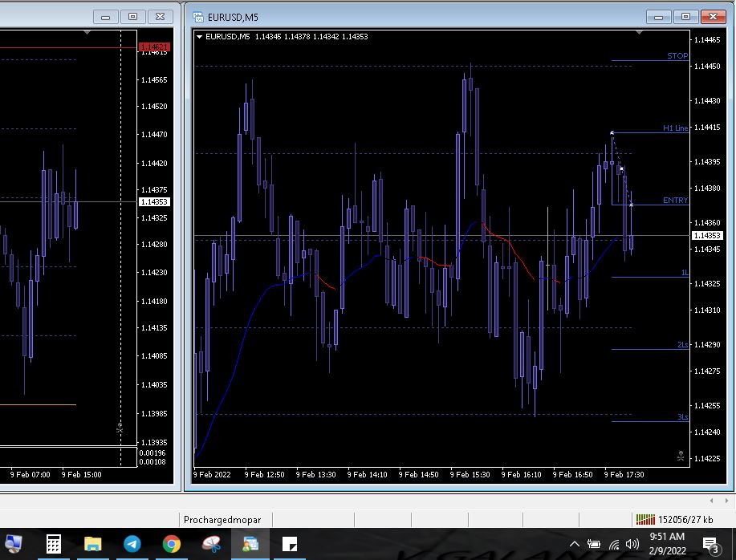This screenshot has height=560, width=736.
Task: Show hidden system tray icons
Action: point(575,545)
